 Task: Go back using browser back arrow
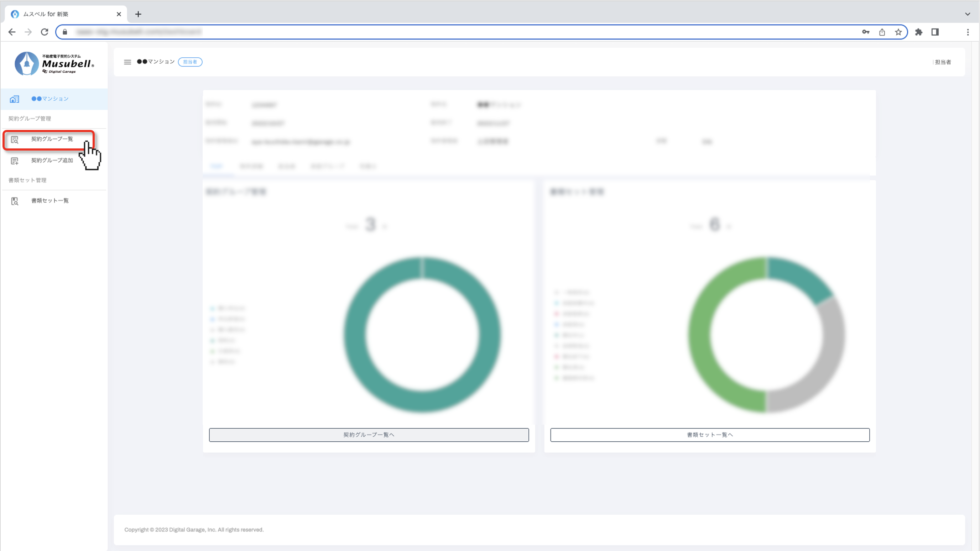[12, 32]
